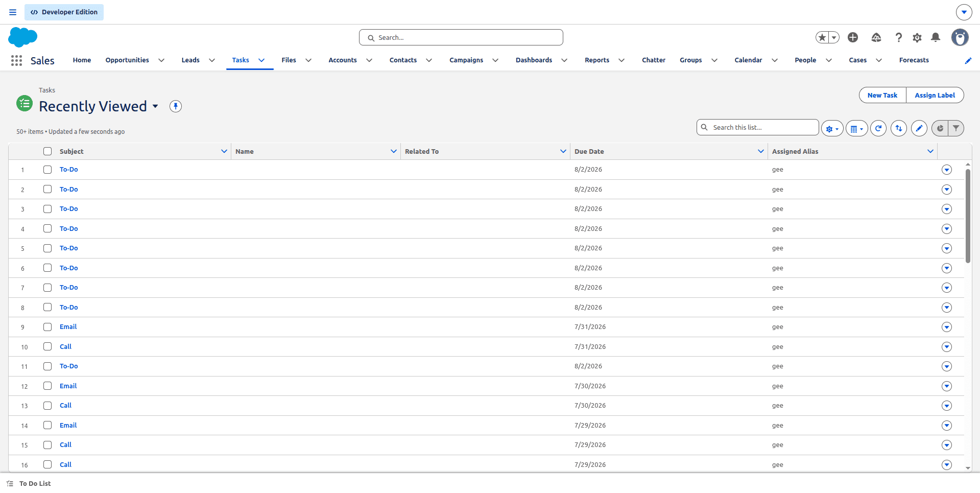Open row actions for row 1 To-Do

coord(947,170)
